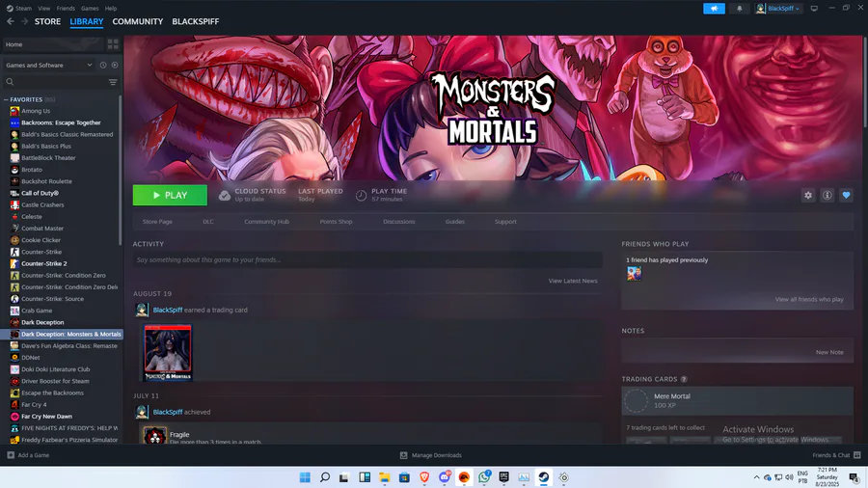
Task: Click View all friends who play
Action: [x=809, y=299]
